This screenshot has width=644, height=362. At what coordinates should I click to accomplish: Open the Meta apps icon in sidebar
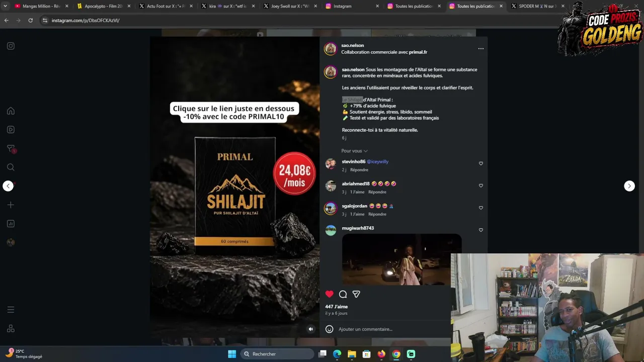coord(11,329)
